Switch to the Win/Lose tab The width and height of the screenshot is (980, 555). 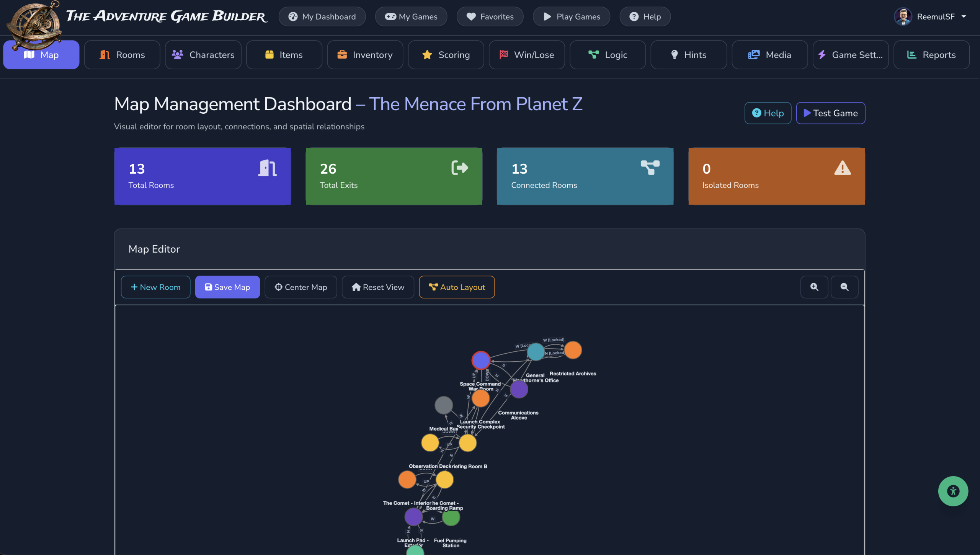pos(527,55)
